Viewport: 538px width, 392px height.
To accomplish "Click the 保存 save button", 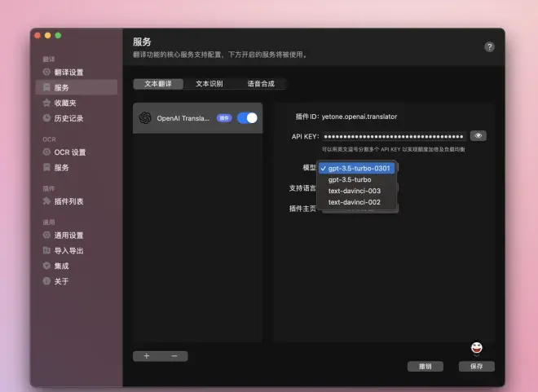I will point(477,366).
